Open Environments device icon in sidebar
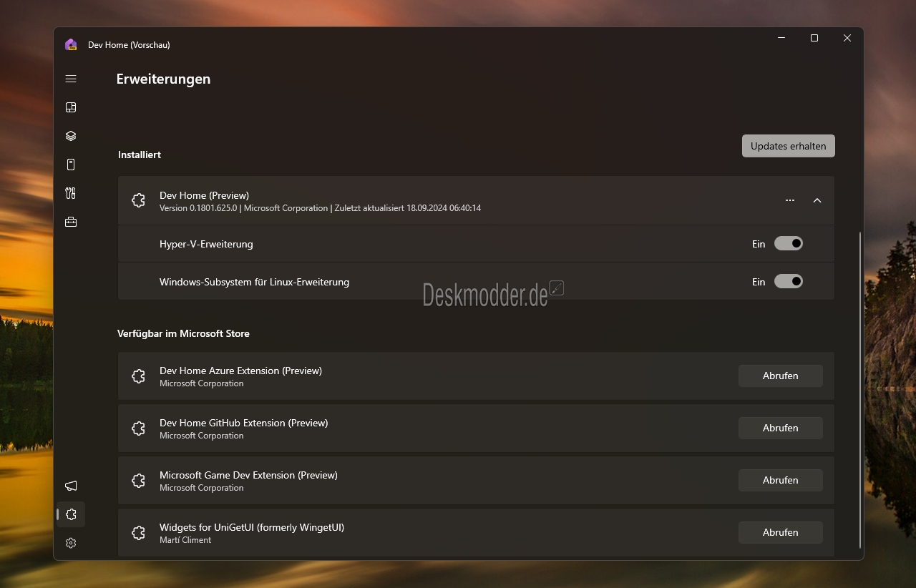The height and width of the screenshot is (588, 916). (x=71, y=165)
